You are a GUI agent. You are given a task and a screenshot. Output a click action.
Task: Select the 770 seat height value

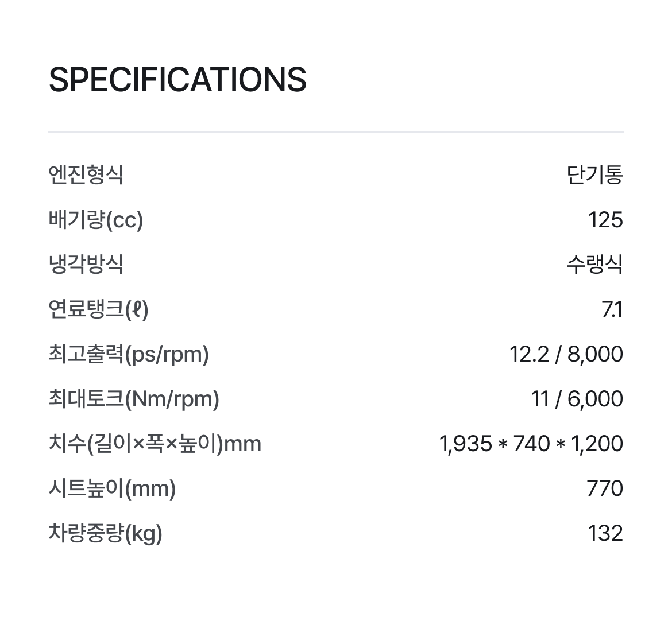pos(605,488)
